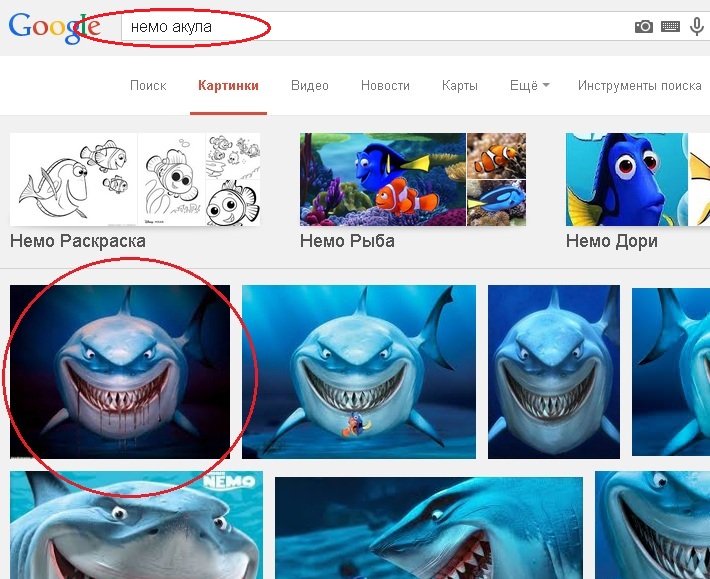This screenshot has width=710, height=579.
Task: Open search by image camera icon
Action: (643, 27)
